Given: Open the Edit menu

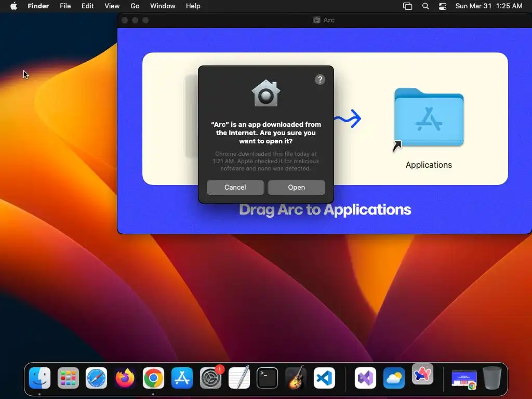Looking at the screenshot, I should pyautogui.click(x=87, y=6).
